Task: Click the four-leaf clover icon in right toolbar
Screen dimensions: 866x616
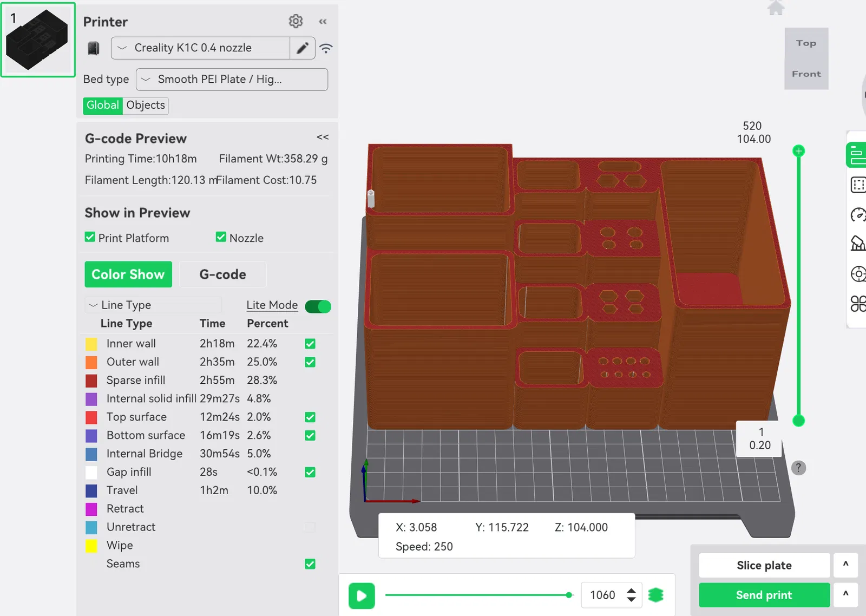Action: pyautogui.click(x=858, y=304)
